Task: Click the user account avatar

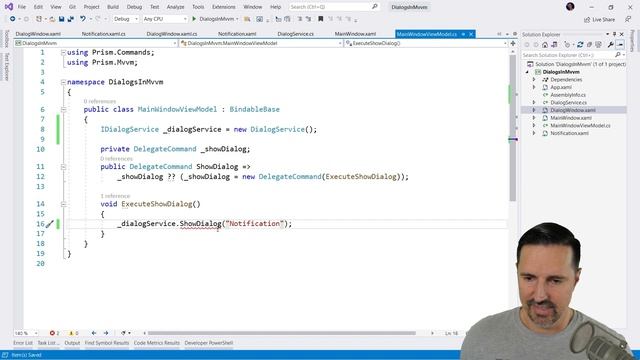Action: 570,7
